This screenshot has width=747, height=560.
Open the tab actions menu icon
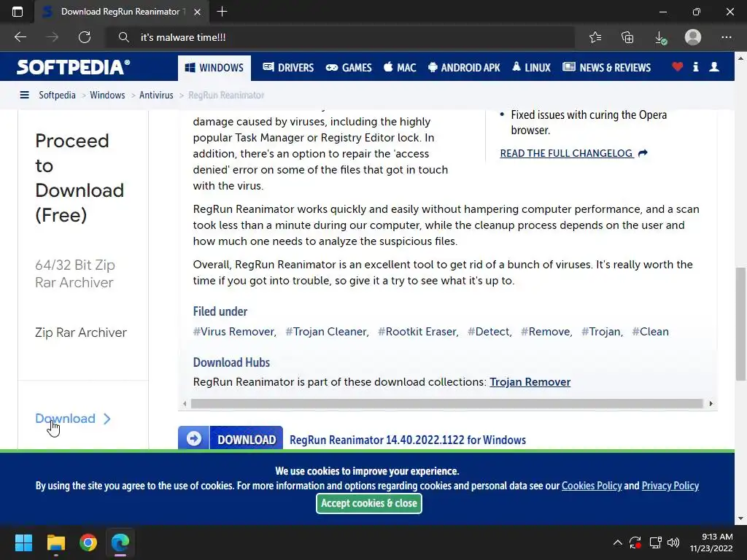pos(18,12)
